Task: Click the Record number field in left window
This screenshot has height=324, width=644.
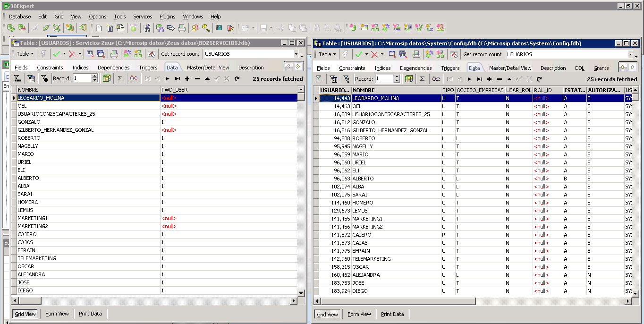Action: (x=82, y=78)
